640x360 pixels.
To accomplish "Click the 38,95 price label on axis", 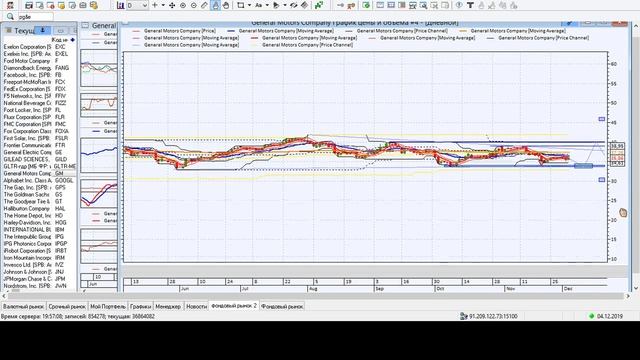I will coord(617,146).
